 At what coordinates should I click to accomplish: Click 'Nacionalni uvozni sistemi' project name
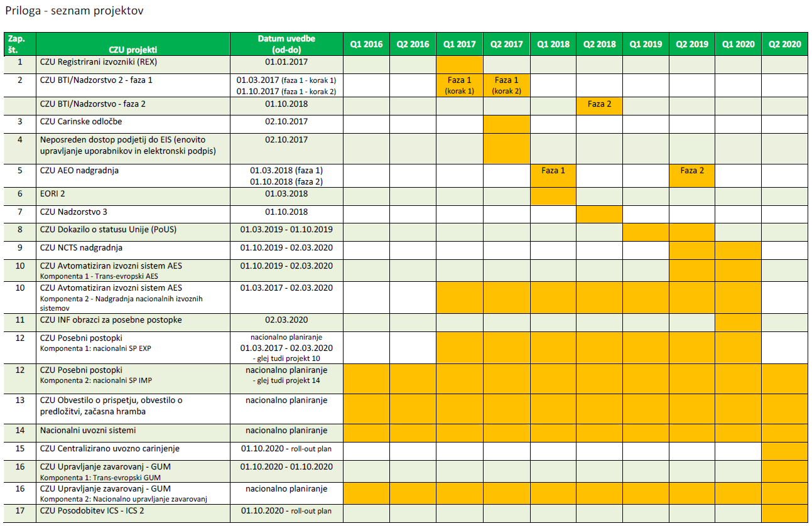[x=88, y=431]
